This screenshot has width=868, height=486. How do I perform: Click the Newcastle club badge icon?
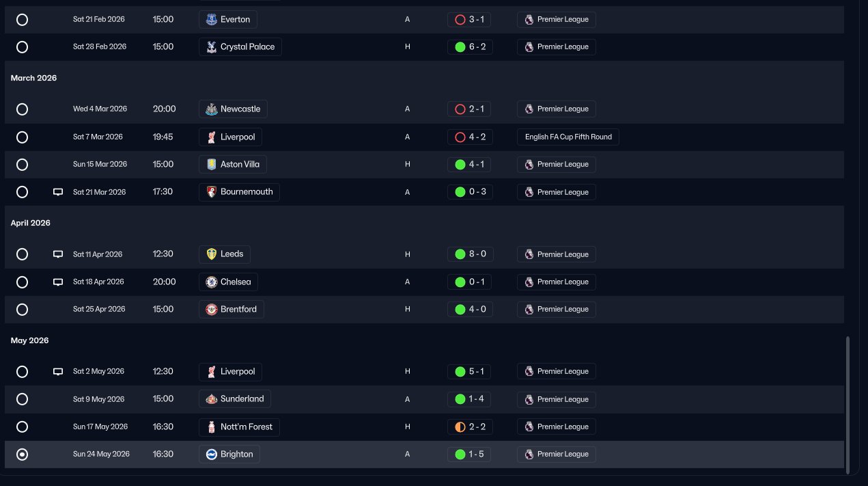(212, 109)
